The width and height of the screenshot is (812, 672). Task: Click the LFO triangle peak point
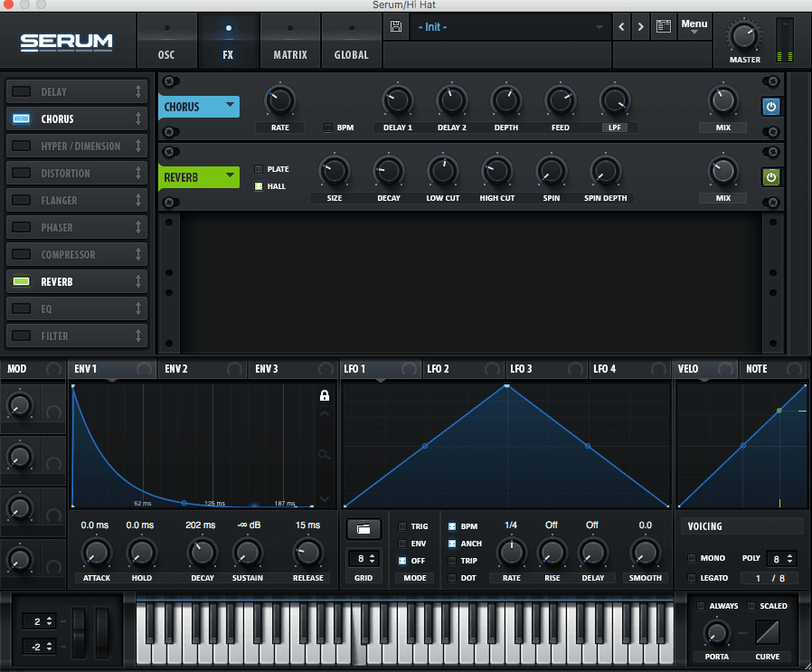(507, 386)
